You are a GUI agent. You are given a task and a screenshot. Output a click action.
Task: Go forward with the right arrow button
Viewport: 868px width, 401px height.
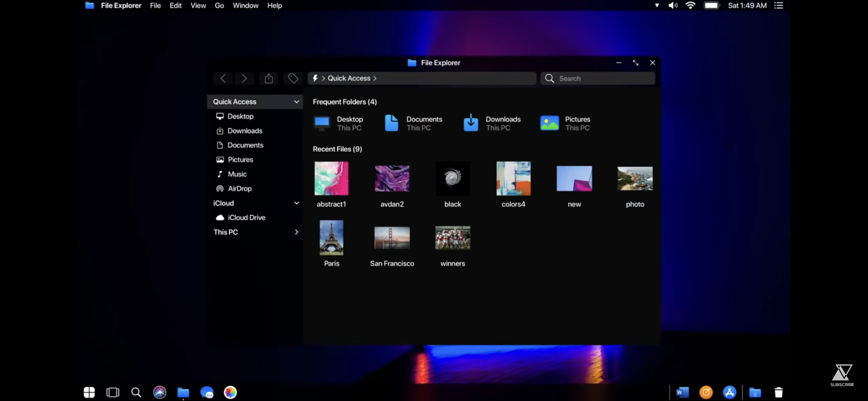(x=244, y=78)
